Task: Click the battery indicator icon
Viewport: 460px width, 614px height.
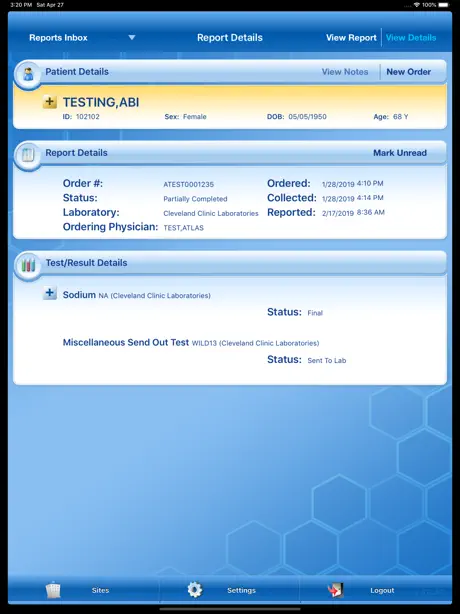Action: [x=444, y=5]
